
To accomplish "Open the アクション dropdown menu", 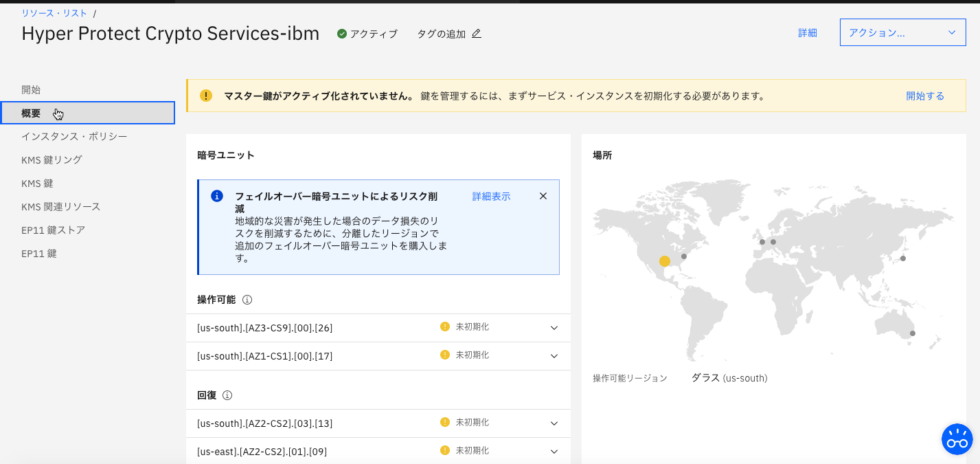I will pyautogui.click(x=902, y=32).
